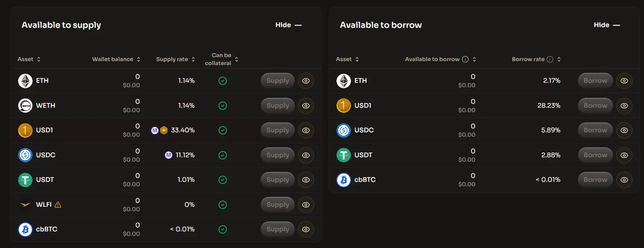Click the info icon next to Borrow rate

click(x=550, y=59)
